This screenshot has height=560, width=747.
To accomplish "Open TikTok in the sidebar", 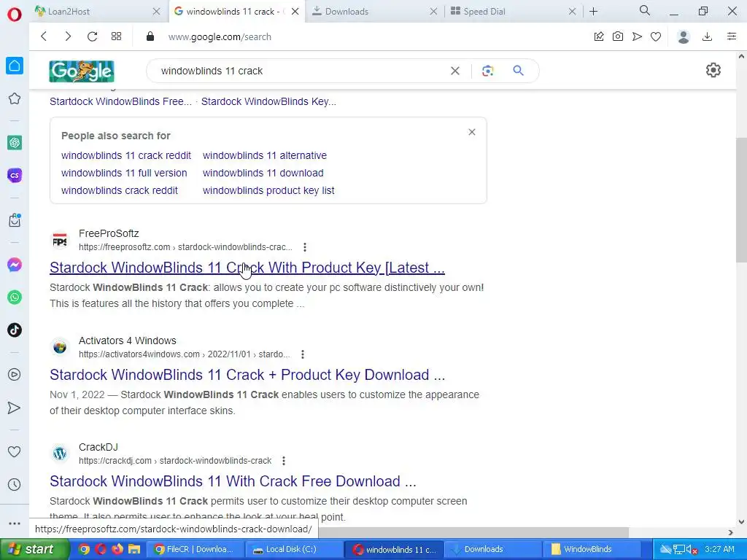I will point(15,330).
